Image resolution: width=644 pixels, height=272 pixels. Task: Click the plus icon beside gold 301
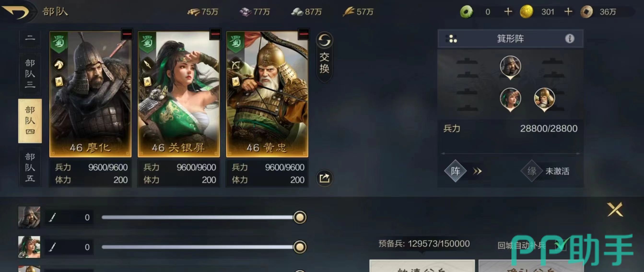[568, 11]
